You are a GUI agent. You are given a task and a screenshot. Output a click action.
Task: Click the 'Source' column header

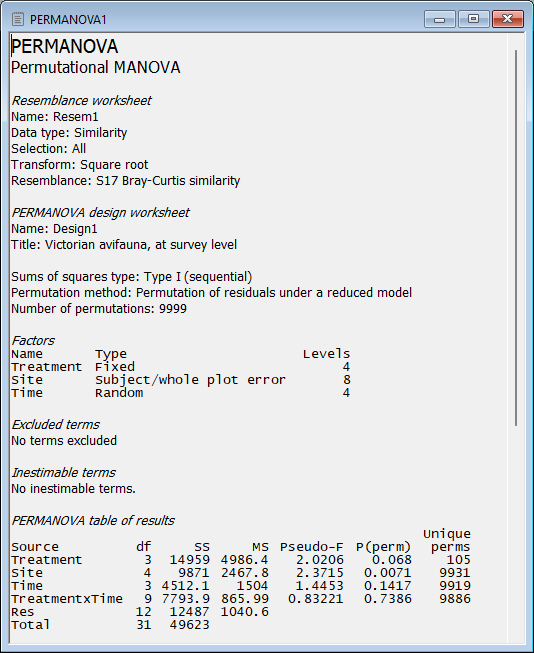pos(35,547)
